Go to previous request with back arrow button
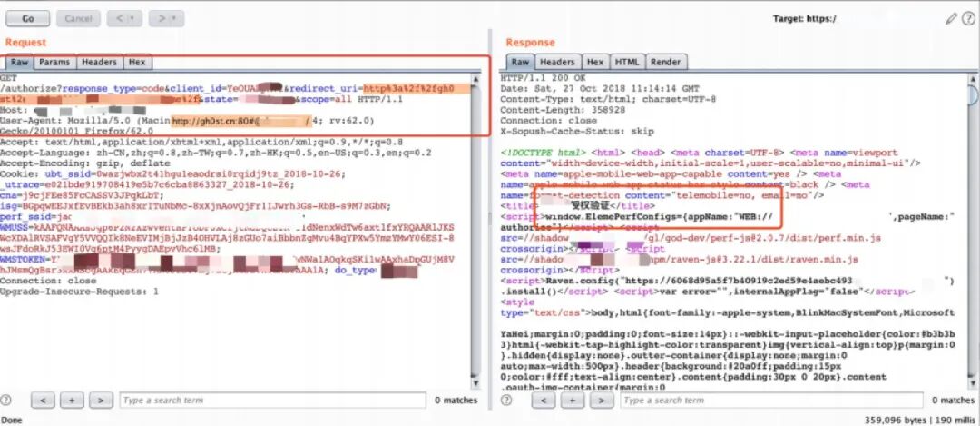 pyautogui.click(x=124, y=19)
